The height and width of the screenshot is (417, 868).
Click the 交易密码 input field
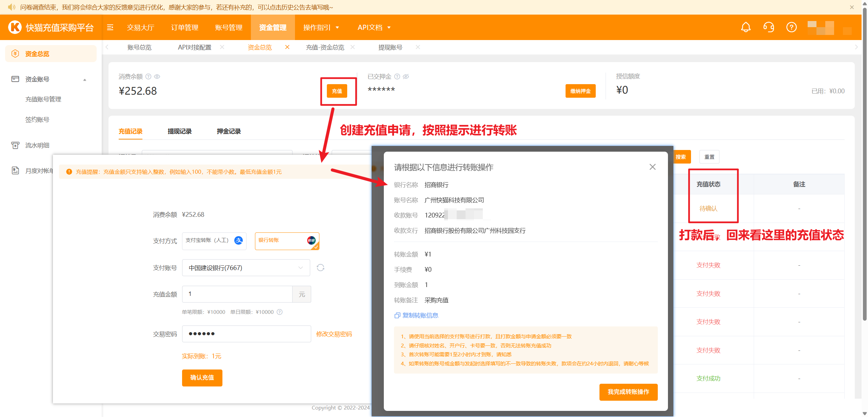[x=246, y=334]
